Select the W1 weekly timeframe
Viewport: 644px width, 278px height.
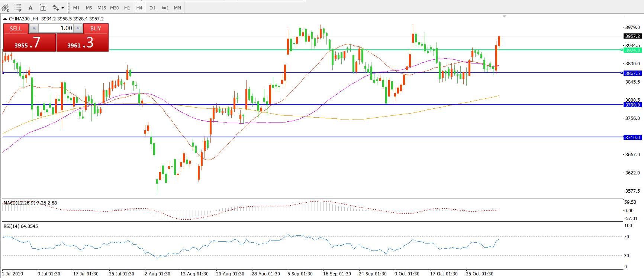[x=165, y=7]
